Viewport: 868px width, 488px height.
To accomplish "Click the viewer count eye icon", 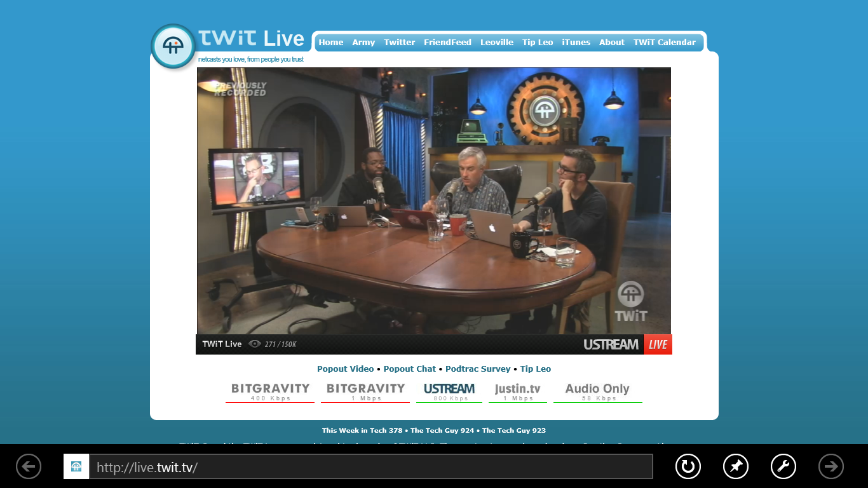I will (x=255, y=344).
